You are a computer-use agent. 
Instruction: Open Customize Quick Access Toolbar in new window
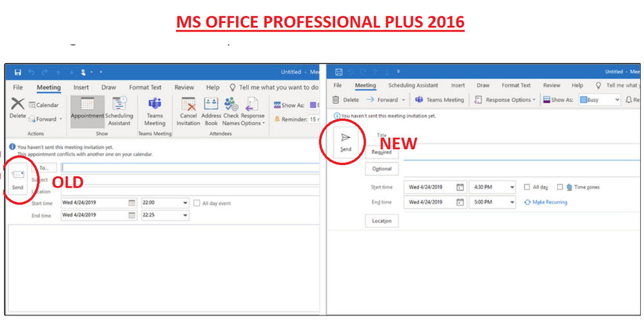[x=398, y=72]
